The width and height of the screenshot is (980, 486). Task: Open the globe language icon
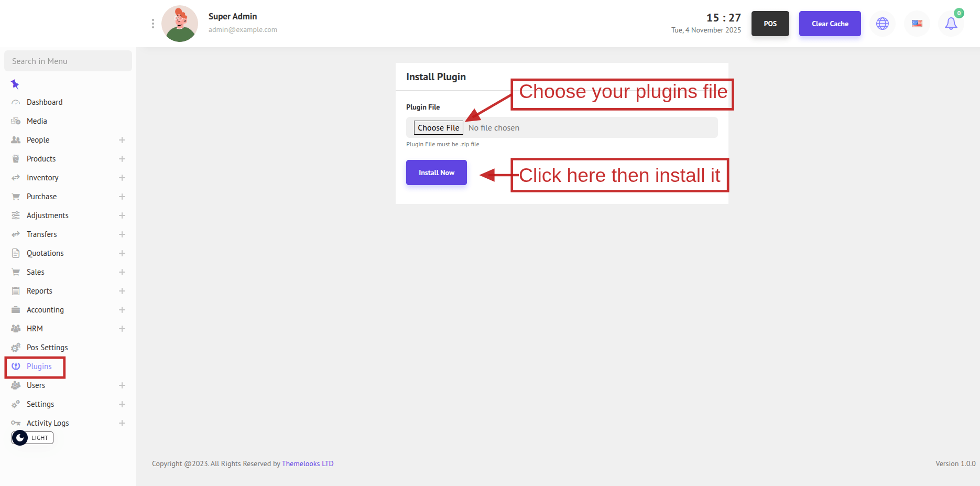[883, 24]
